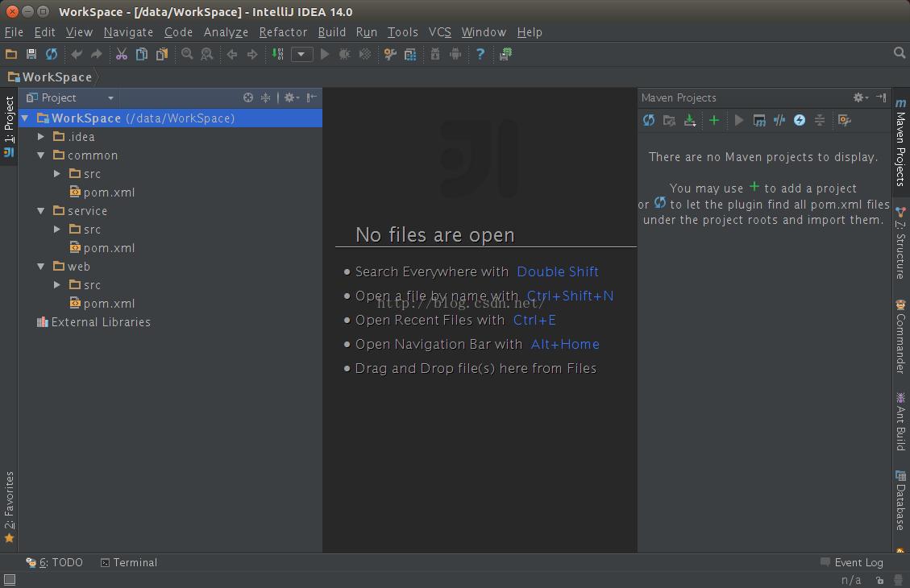
Task: Open the Refactor menu
Action: pos(283,32)
